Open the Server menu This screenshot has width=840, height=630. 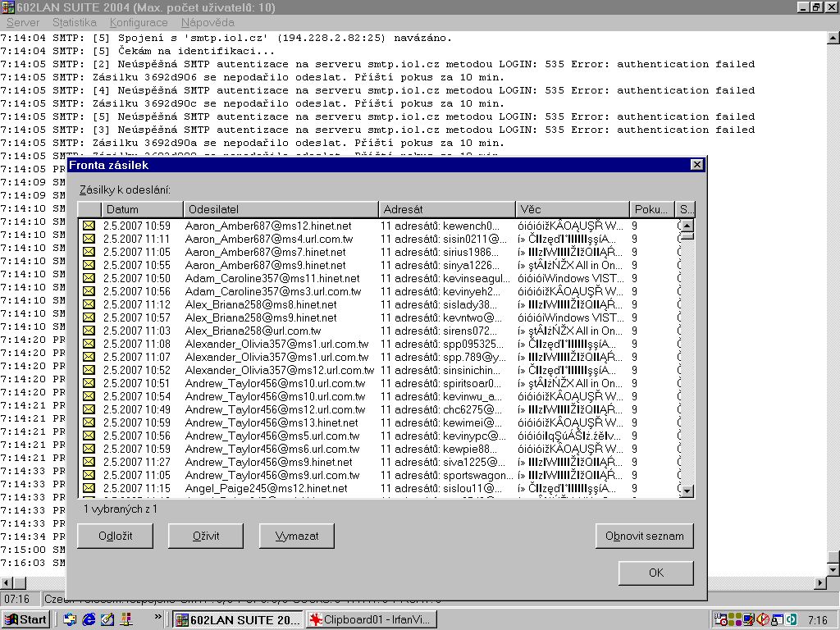pos(23,22)
